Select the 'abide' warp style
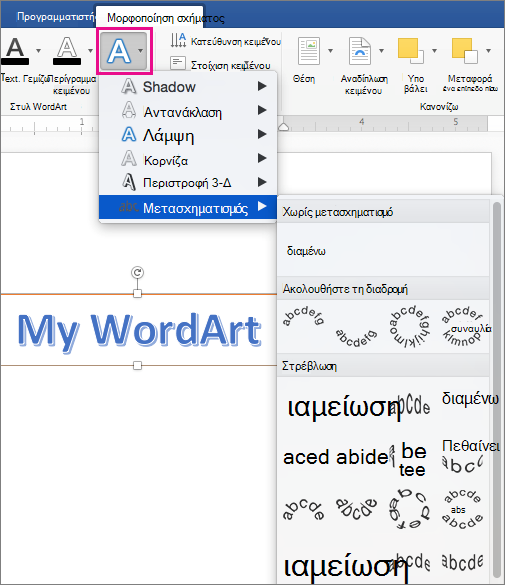Screen dimensions: 505x585 (362, 457)
